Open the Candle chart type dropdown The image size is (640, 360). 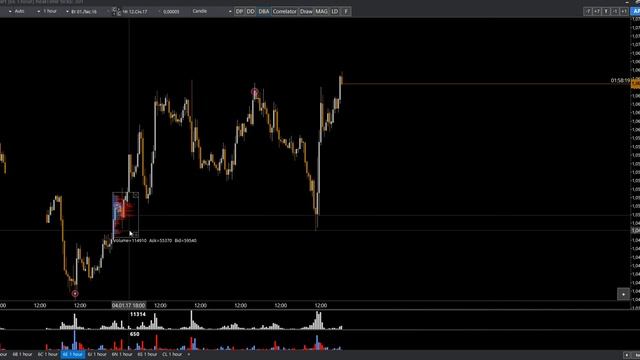click(211, 11)
